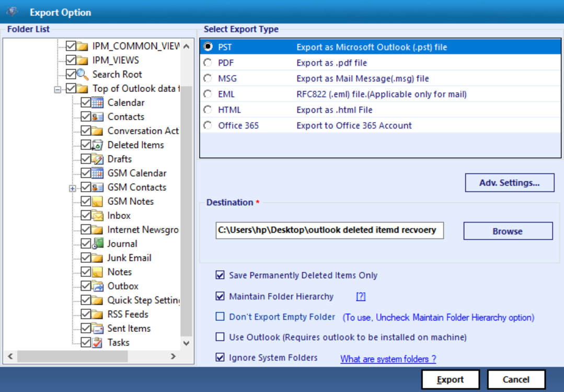
Task: Click the Drafts pencil icon
Action: (x=97, y=159)
